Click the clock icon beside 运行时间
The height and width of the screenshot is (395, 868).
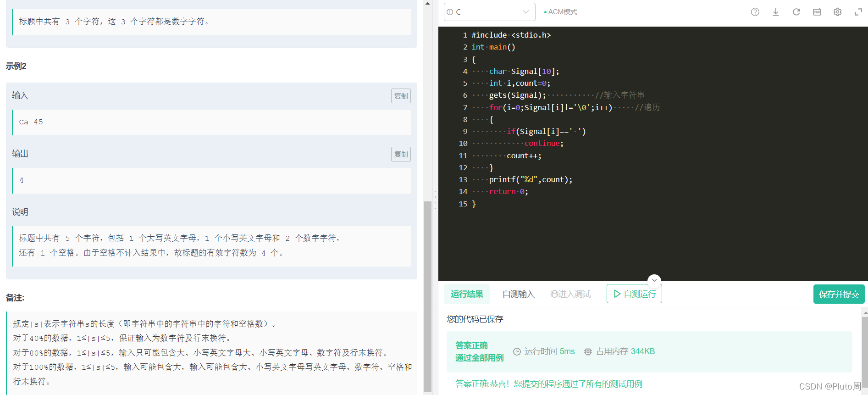click(517, 351)
